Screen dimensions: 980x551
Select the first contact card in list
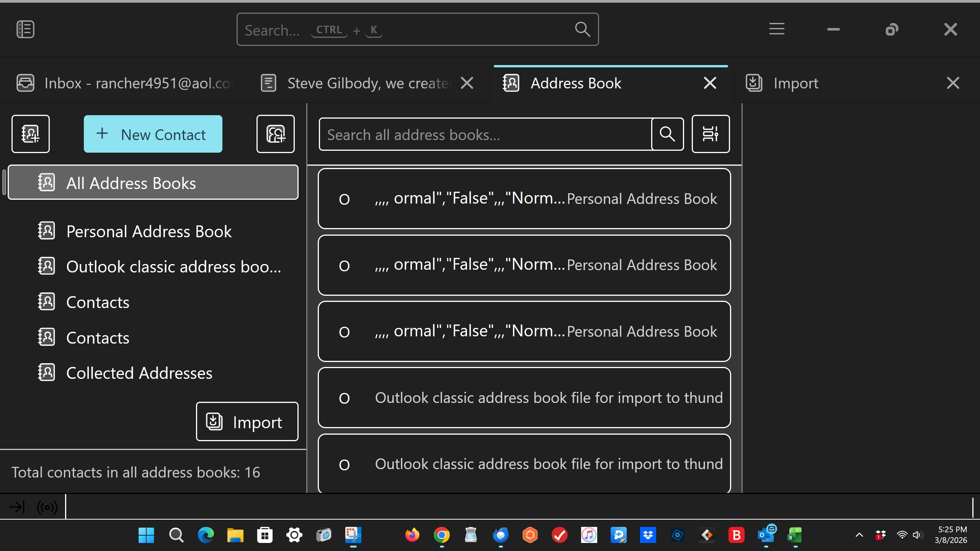tap(524, 199)
